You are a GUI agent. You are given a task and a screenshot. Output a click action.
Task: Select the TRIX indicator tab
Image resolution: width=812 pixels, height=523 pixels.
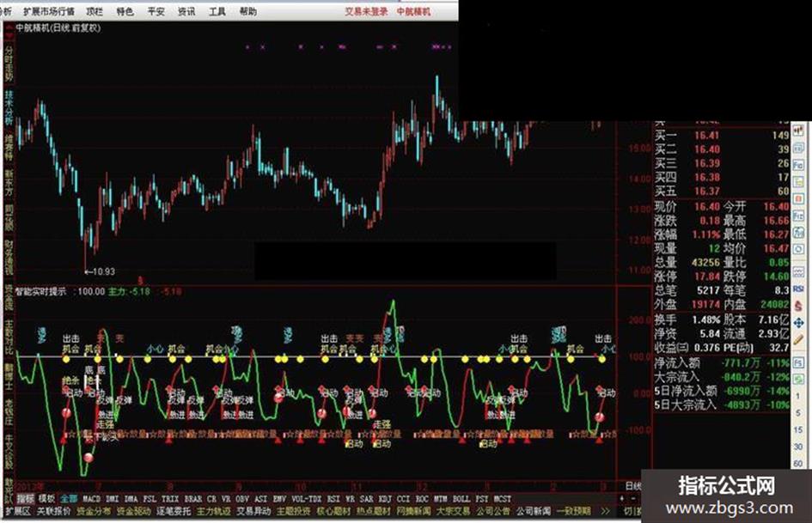pos(170,499)
